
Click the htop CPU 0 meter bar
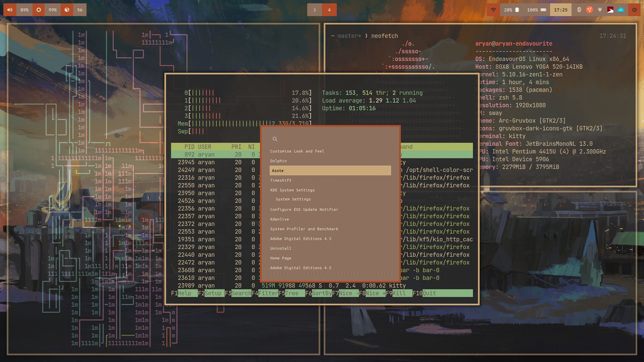[248, 93]
